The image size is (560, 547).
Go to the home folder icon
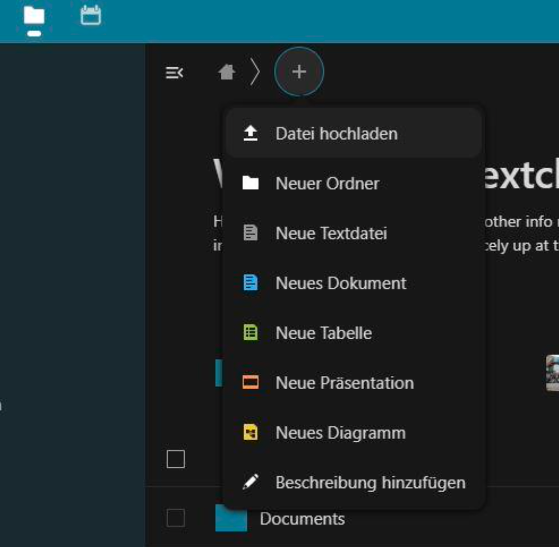click(227, 72)
